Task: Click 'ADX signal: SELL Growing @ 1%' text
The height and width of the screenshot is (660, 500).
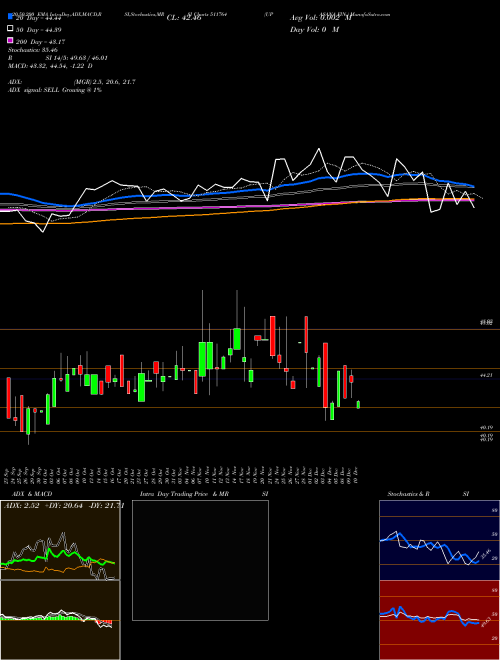Action: coord(55,90)
